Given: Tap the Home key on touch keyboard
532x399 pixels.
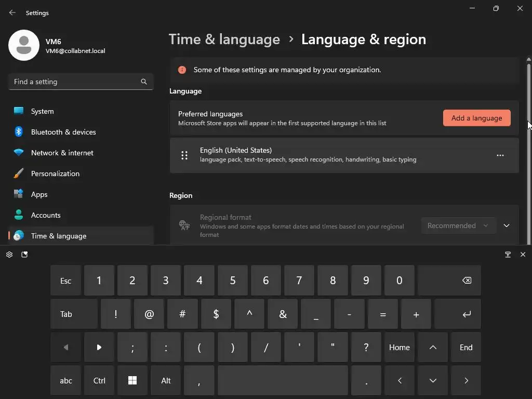Looking at the screenshot, I should pos(400,348).
